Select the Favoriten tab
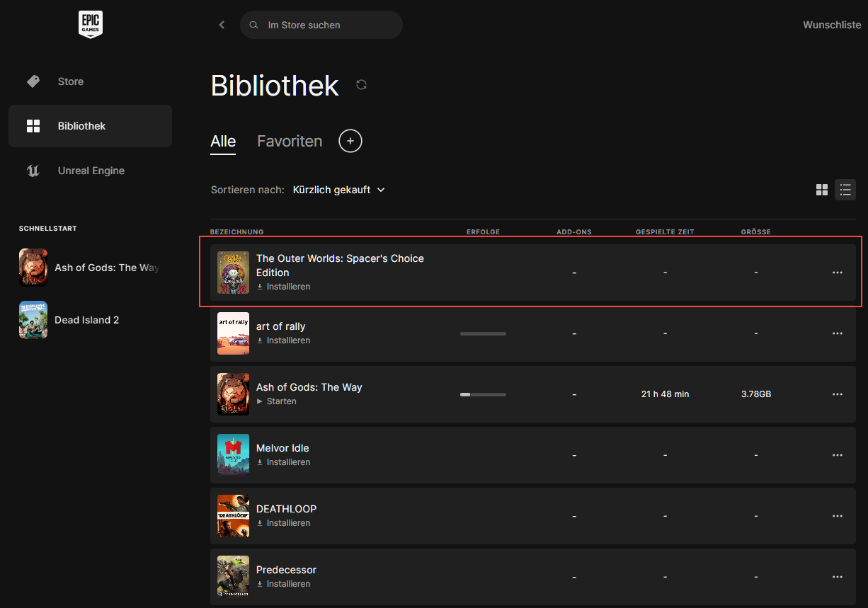 tap(290, 141)
